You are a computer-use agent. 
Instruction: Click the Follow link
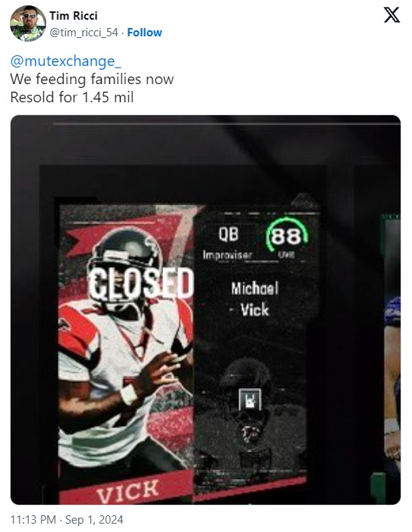(x=144, y=33)
